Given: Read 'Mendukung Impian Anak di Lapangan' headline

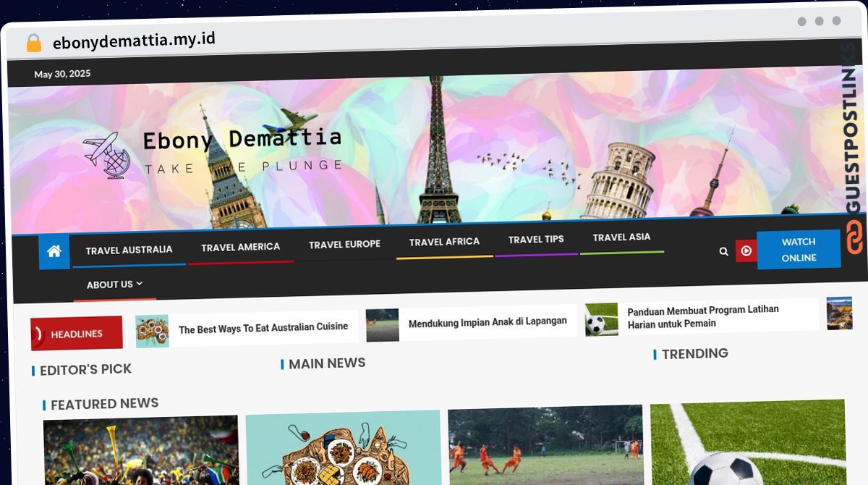Looking at the screenshot, I should click(x=487, y=322).
